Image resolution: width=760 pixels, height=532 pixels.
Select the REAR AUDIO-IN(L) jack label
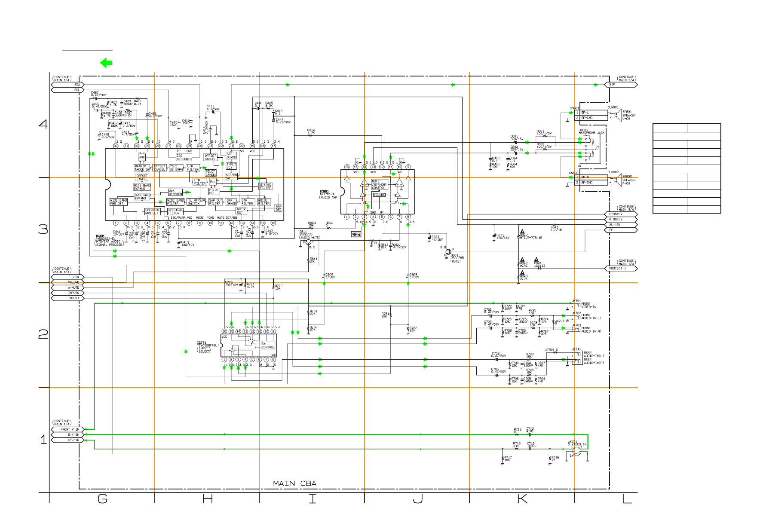(594, 354)
